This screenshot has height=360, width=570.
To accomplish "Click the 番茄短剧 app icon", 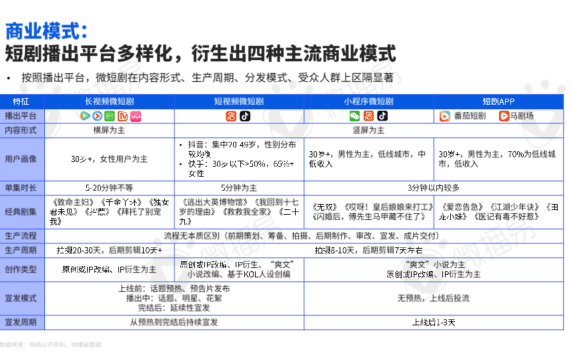I will coord(445,116).
